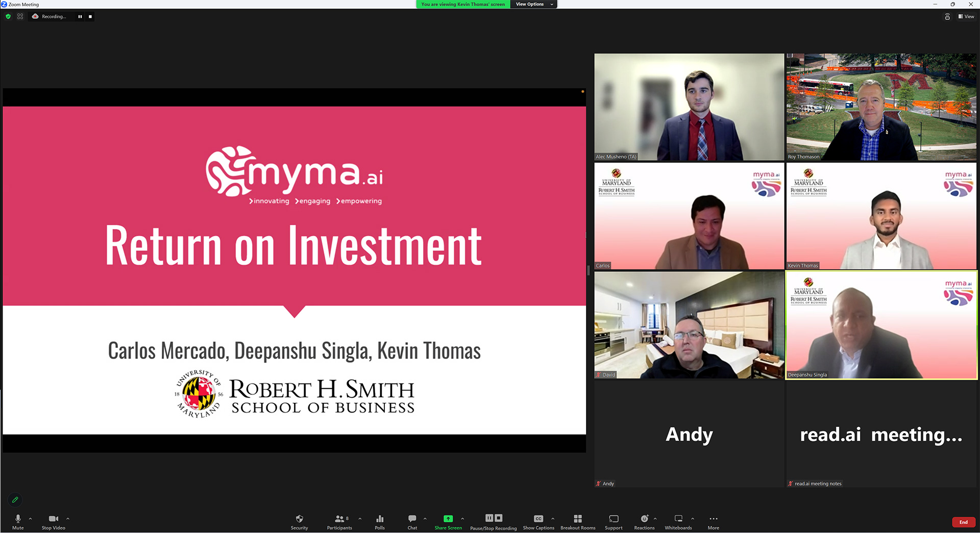The width and height of the screenshot is (980, 533).
Task: Click the red End meeting button
Action: 963,522
